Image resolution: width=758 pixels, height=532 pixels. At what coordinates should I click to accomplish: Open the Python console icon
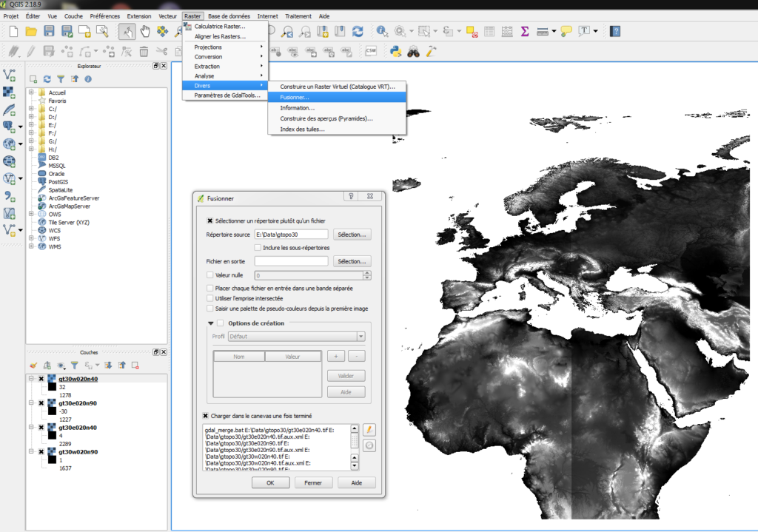click(396, 51)
